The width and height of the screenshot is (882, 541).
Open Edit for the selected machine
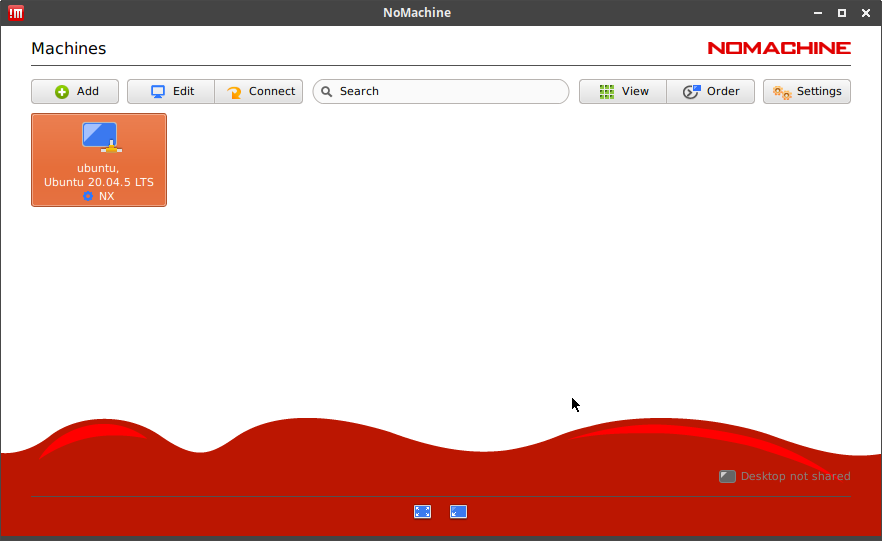(x=171, y=92)
